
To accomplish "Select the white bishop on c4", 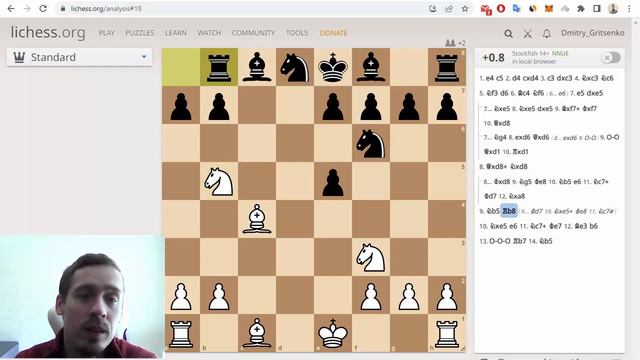I will [x=257, y=219].
